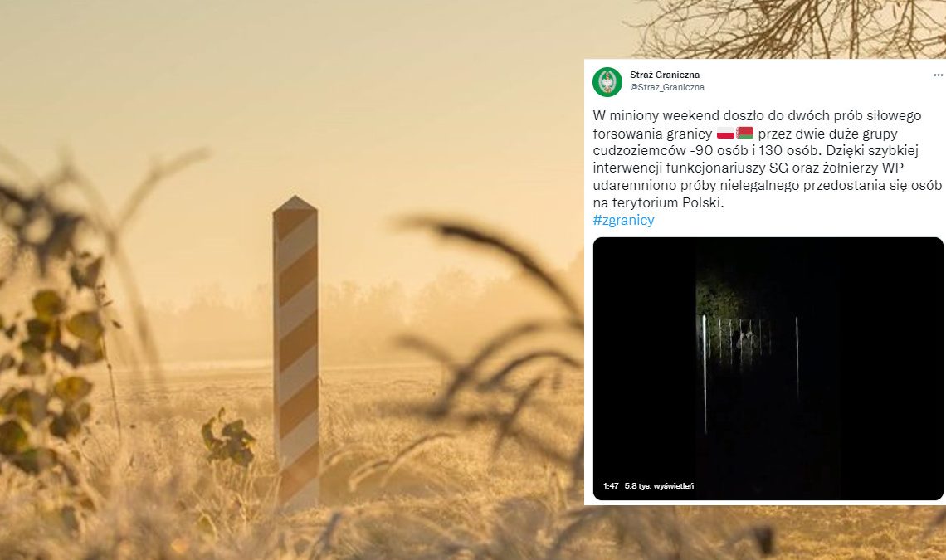Click the 5,8 tys. wyświetleń view count
Image resolution: width=946 pixels, height=560 pixels.
click(659, 486)
